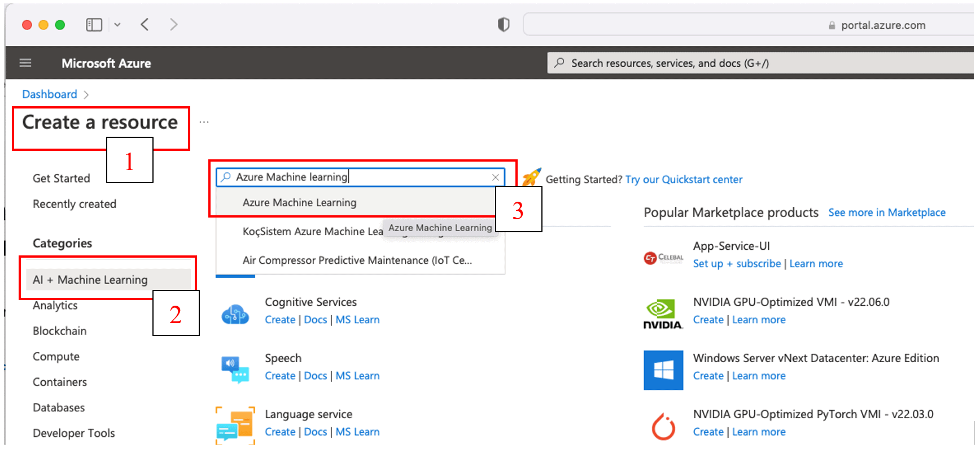Select the Containers category
This screenshot has width=980, height=469.
(60, 382)
